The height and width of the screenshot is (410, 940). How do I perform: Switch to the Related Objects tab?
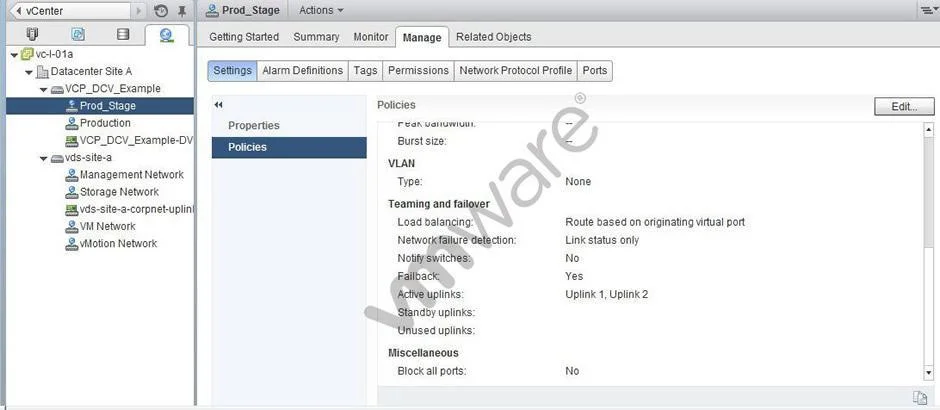493,37
